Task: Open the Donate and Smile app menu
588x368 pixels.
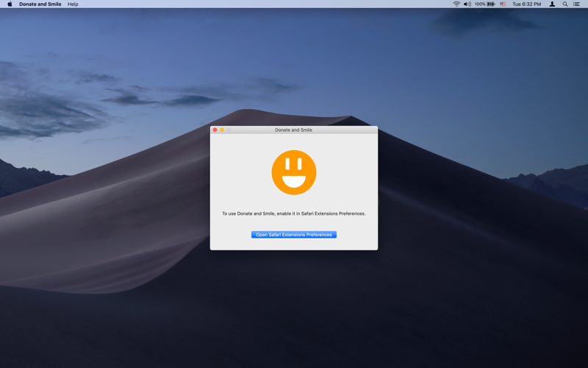Action: point(40,4)
